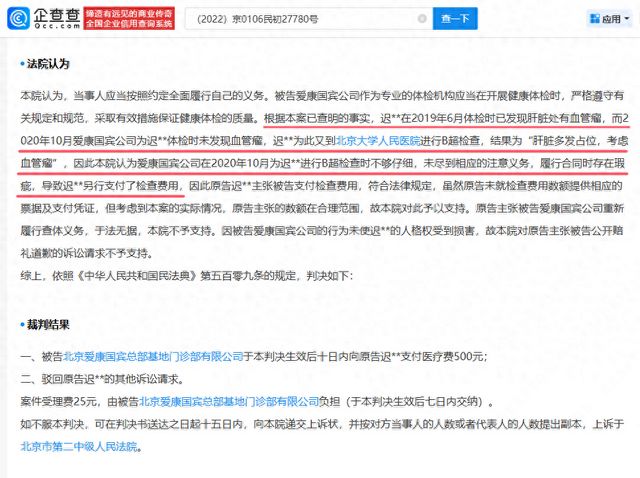The width and height of the screenshot is (640, 478).
Task: Click the text 二、驳回原告迟**的其他诉讼请求
Action: coord(102,379)
